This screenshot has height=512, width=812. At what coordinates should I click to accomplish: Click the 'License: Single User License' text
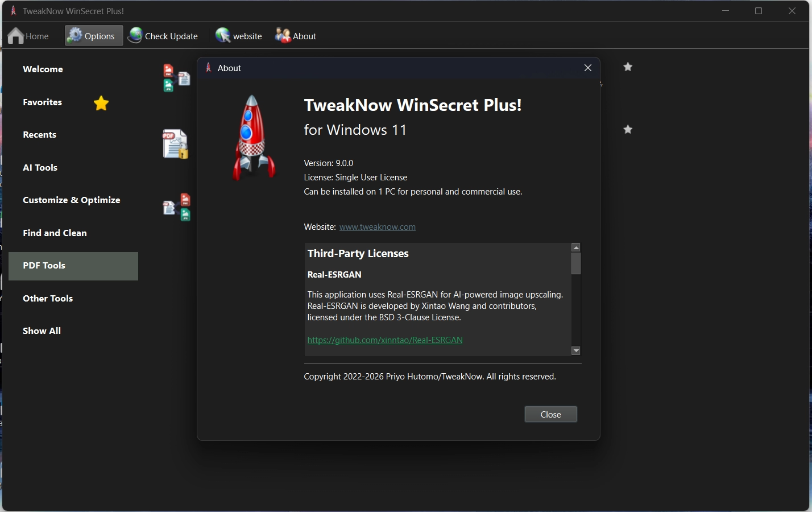355,177
